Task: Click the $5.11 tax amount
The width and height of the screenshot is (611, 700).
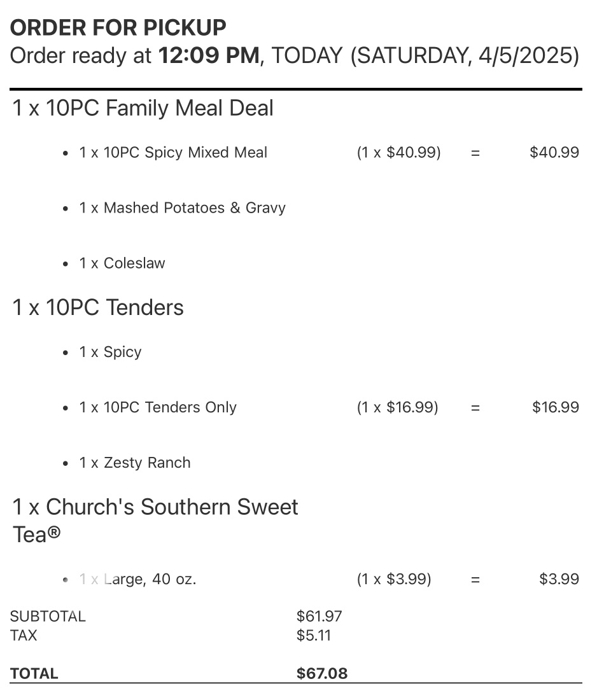Action: coord(314,635)
